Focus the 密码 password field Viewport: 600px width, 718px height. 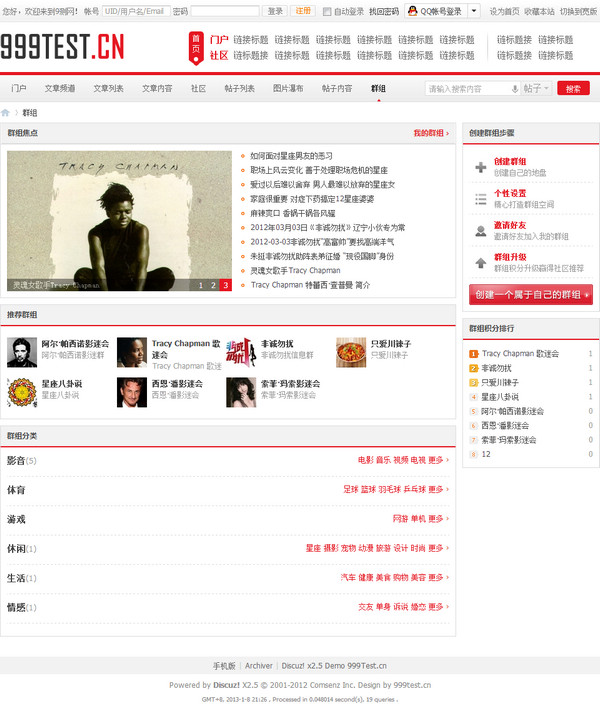(225, 11)
